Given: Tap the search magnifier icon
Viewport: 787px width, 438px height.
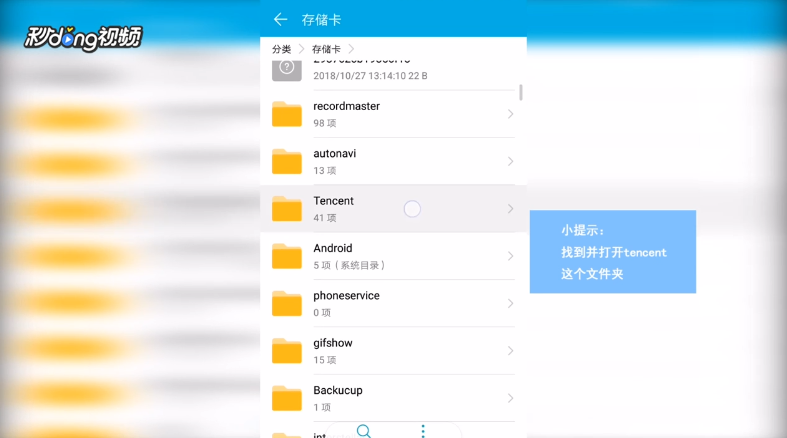Looking at the screenshot, I should coord(364,431).
